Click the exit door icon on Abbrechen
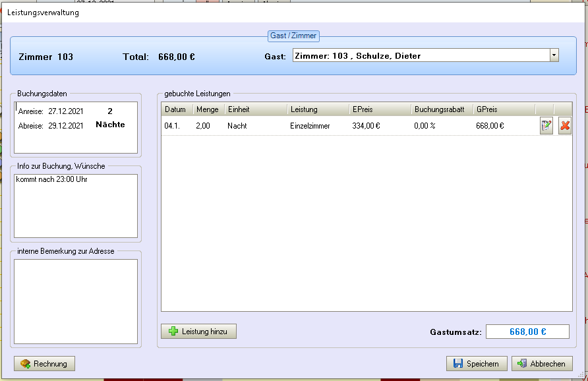Image resolution: width=588 pixels, height=381 pixels. pyautogui.click(x=521, y=363)
